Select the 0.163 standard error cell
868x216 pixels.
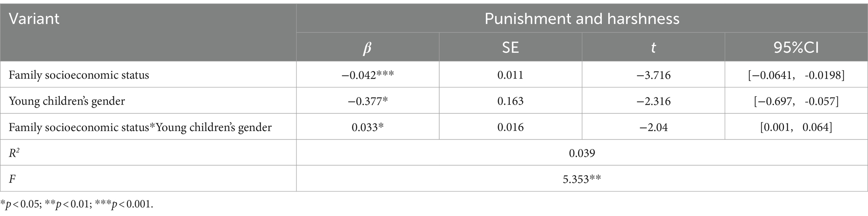[x=510, y=101]
